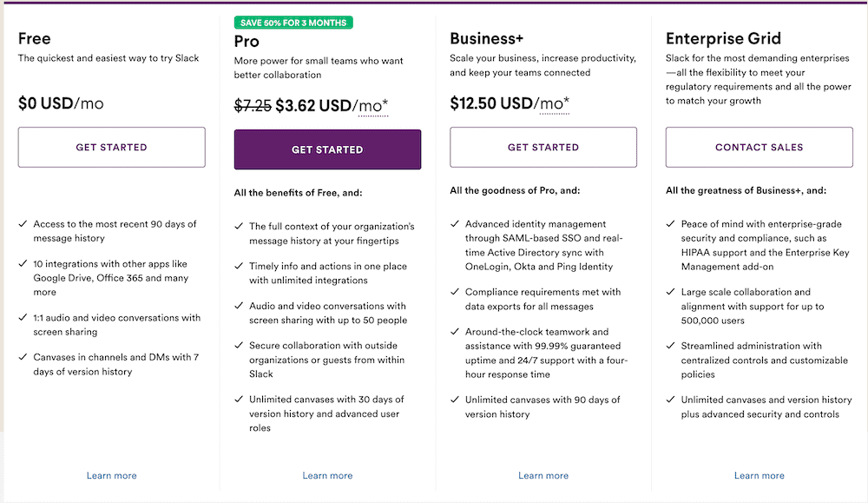Click the checkmark next to "unlimited integrations" under Pro
868x503 pixels.
(239, 268)
